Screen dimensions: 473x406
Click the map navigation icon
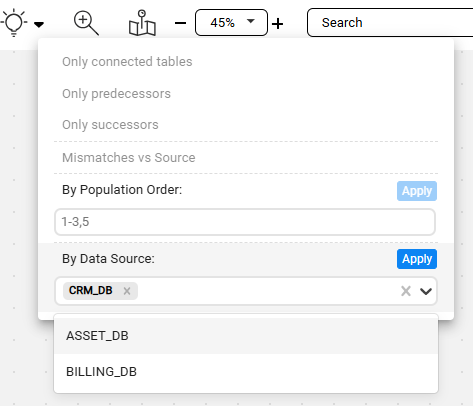click(x=142, y=23)
